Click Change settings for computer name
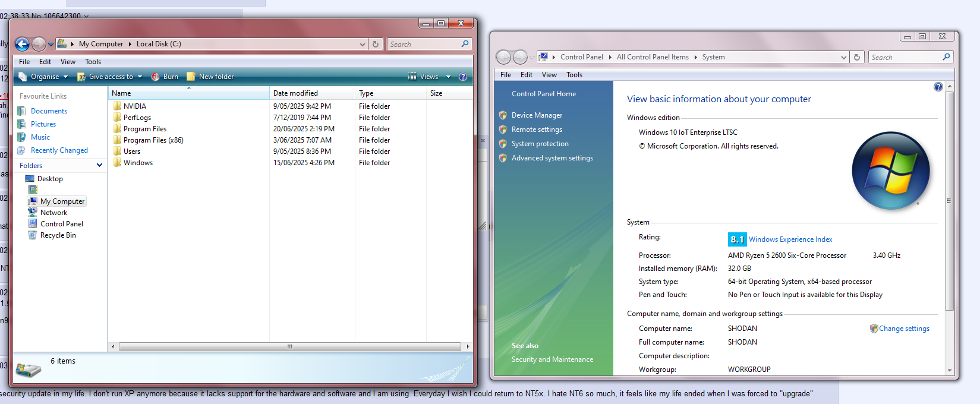This screenshot has height=404, width=980. coord(904,329)
